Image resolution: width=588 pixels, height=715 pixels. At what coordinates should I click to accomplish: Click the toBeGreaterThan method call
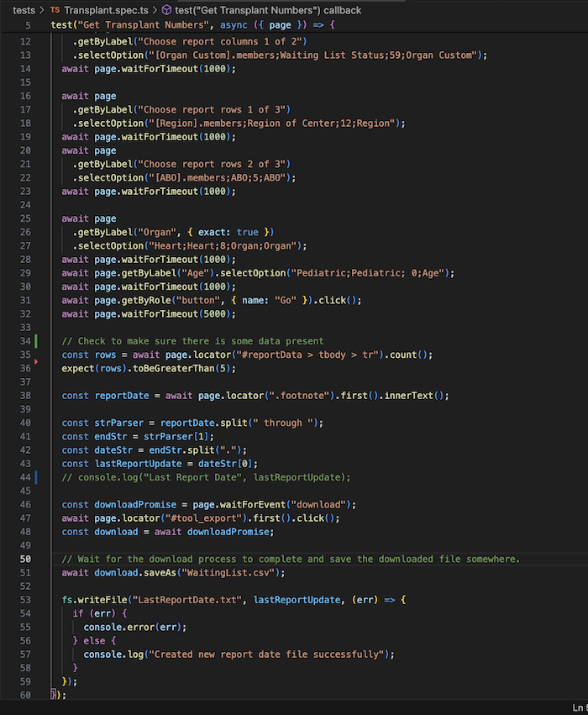click(174, 369)
